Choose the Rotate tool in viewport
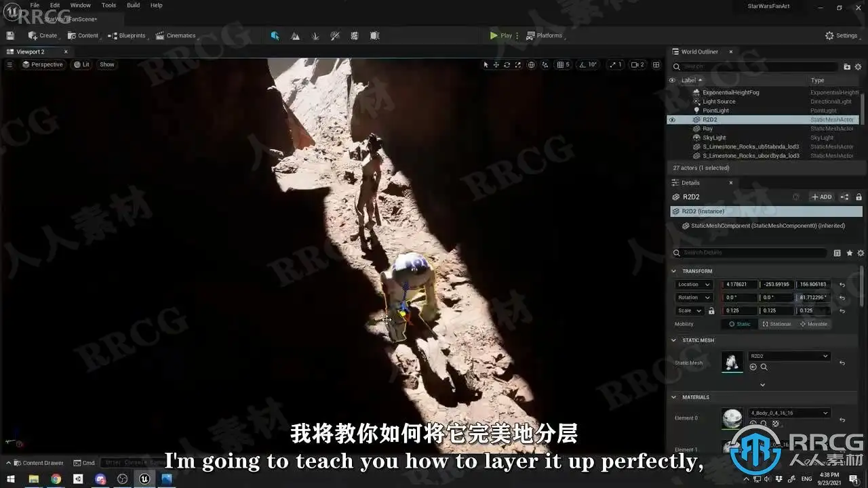 [507, 64]
